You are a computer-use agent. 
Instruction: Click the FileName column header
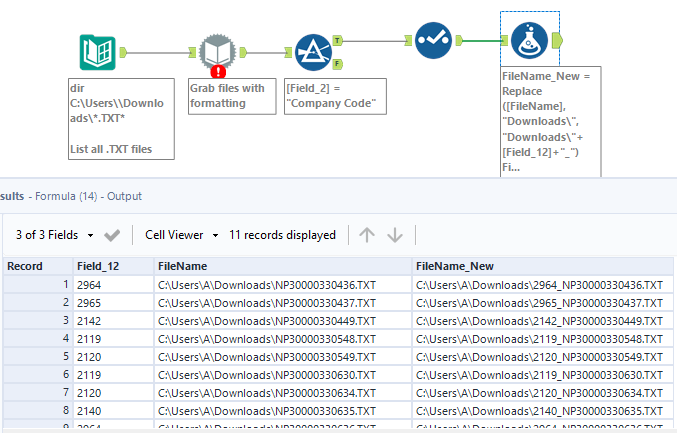282,266
